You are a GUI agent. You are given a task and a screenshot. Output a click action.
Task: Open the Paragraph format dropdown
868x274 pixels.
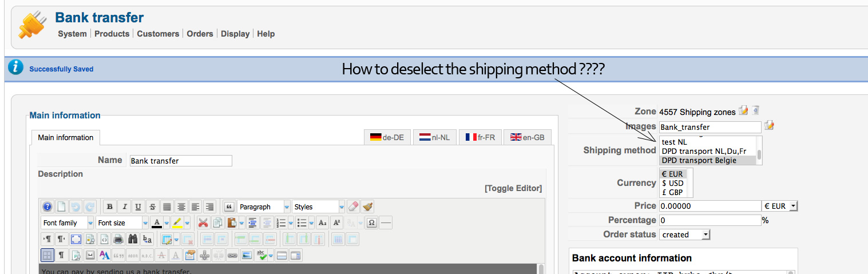pyautogui.click(x=264, y=207)
